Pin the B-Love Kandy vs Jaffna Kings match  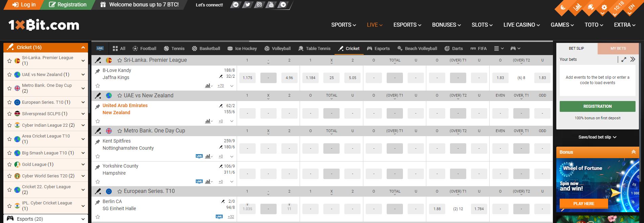pyautogui.click(x=98, y=71)
